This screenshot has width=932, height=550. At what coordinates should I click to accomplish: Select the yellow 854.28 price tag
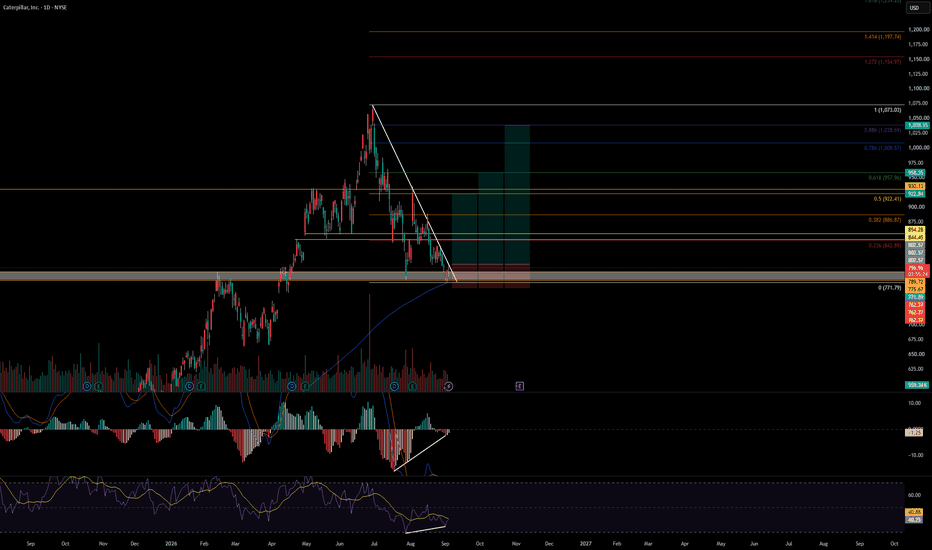(x=915, y=230)
